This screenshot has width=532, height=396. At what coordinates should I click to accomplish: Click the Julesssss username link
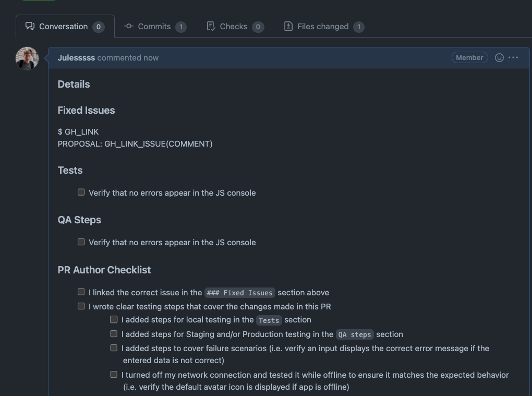[76, 58]
